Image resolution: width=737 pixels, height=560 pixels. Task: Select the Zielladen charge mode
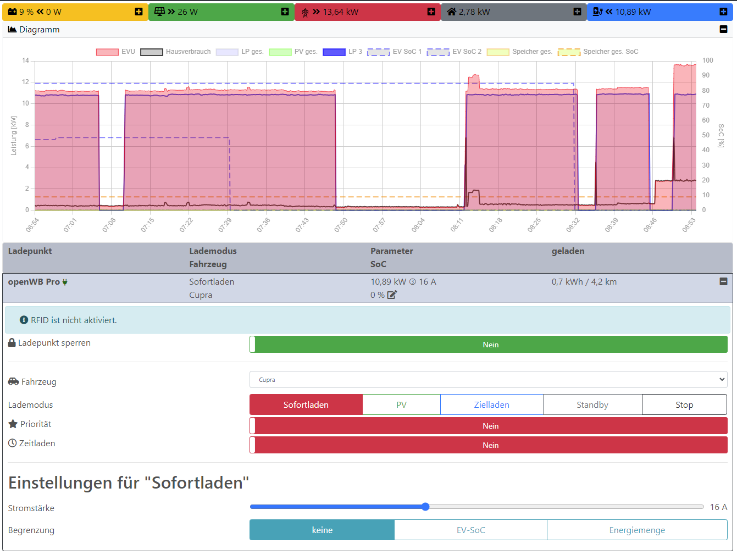pos(491,404)
